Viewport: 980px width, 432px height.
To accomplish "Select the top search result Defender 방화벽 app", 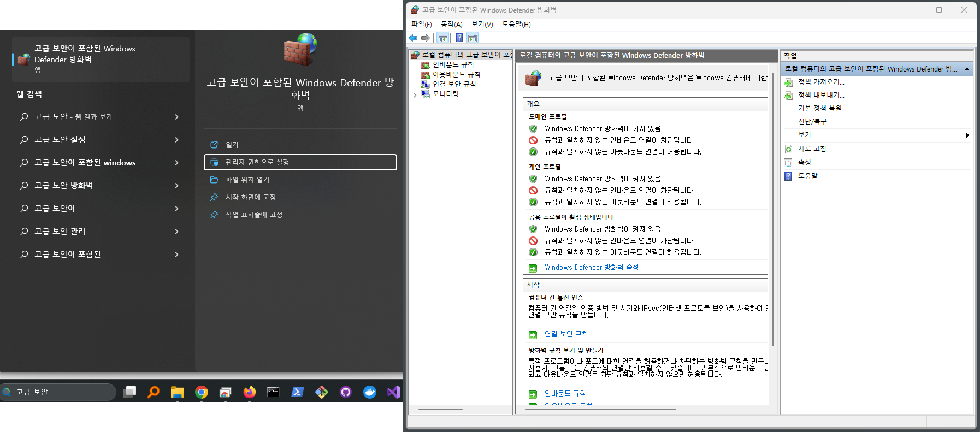I will point(101,59).
